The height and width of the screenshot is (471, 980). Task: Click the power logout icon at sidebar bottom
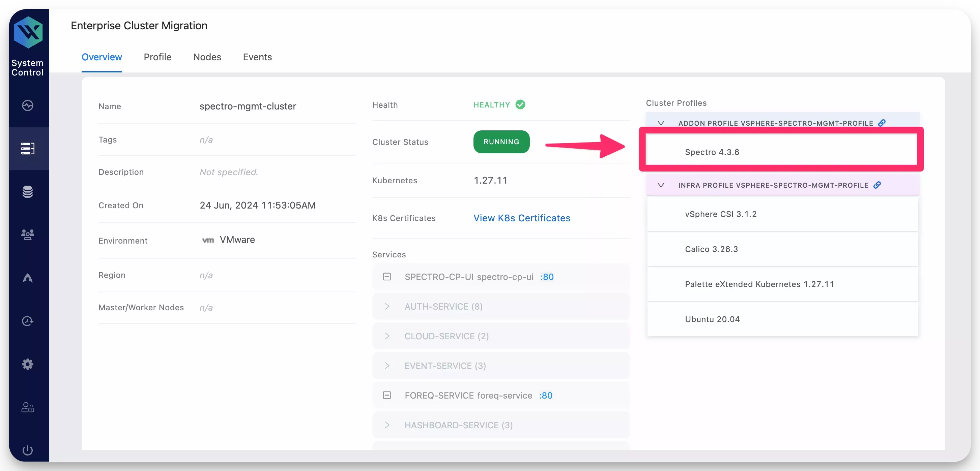coord(27,450)
